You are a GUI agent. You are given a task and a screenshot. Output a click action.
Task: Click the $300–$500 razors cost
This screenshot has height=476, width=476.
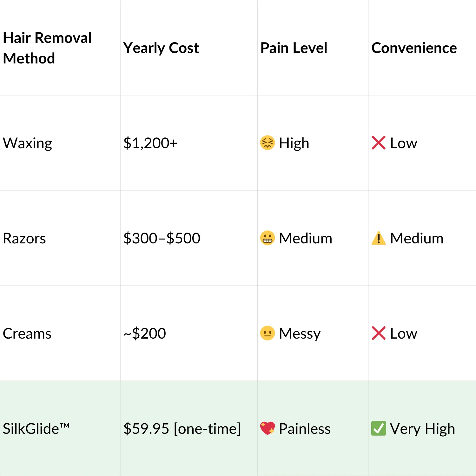pos(162,238)
